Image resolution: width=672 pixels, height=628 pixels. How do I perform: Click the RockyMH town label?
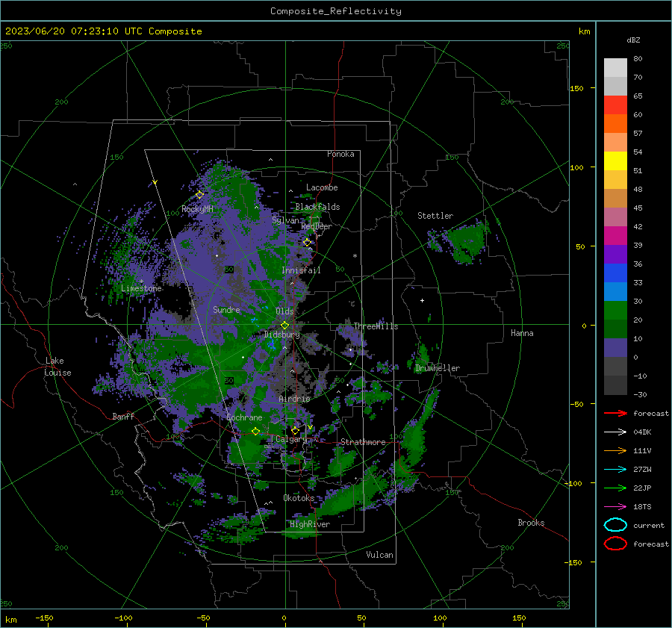coord(197,209)
